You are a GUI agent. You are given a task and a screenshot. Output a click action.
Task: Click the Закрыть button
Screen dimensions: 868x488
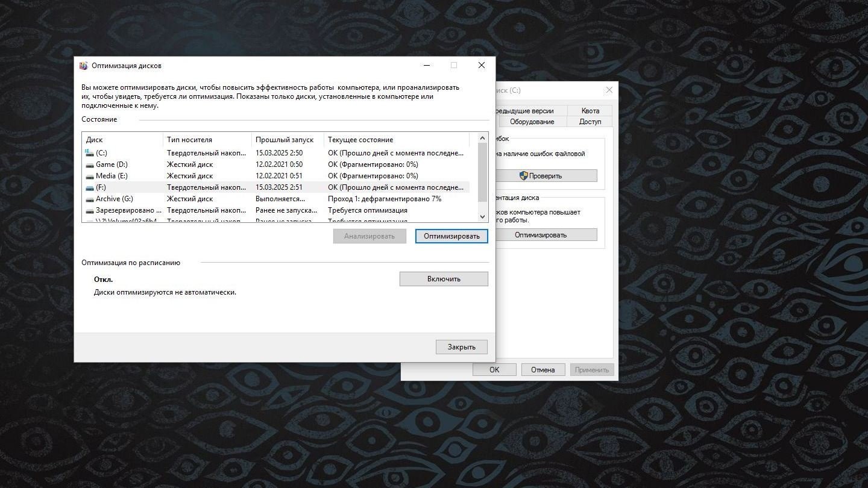click(462, 347)
